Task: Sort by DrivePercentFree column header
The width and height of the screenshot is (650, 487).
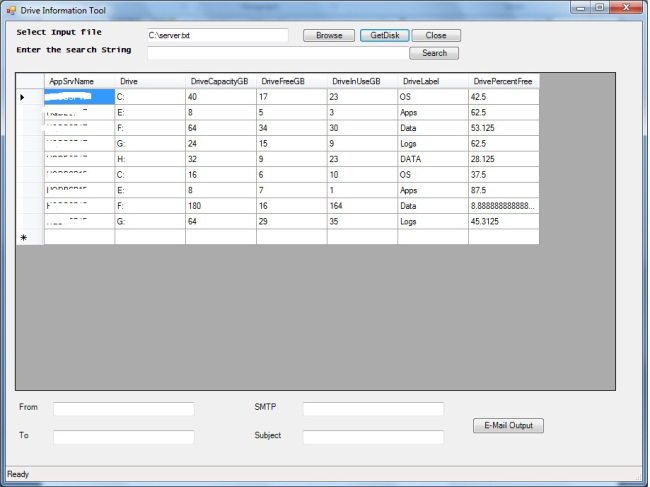Action: tap(504, 81)
